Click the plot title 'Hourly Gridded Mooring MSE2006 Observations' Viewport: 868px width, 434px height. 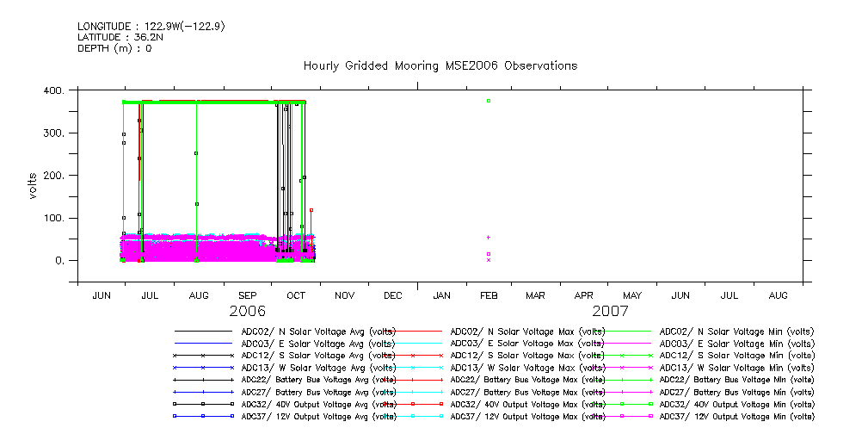[440, 66]
